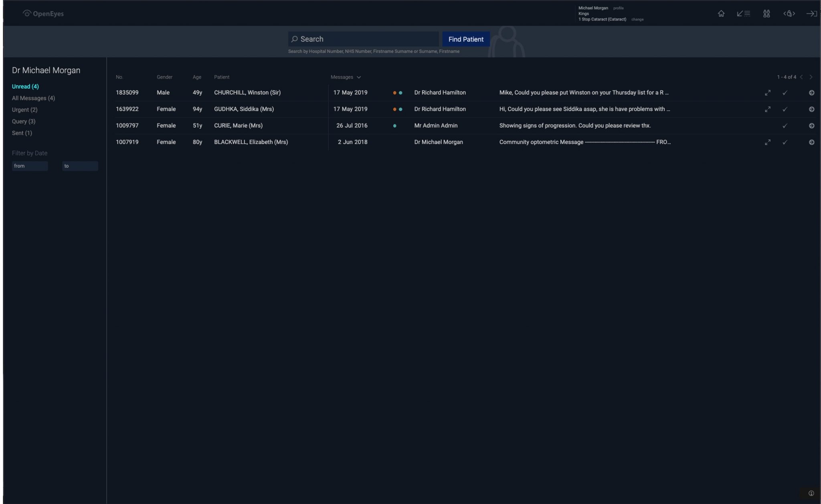Viewport: 821px width, 504px height.
Task: Click the 'from' date filter field
Action: point(30,166)
